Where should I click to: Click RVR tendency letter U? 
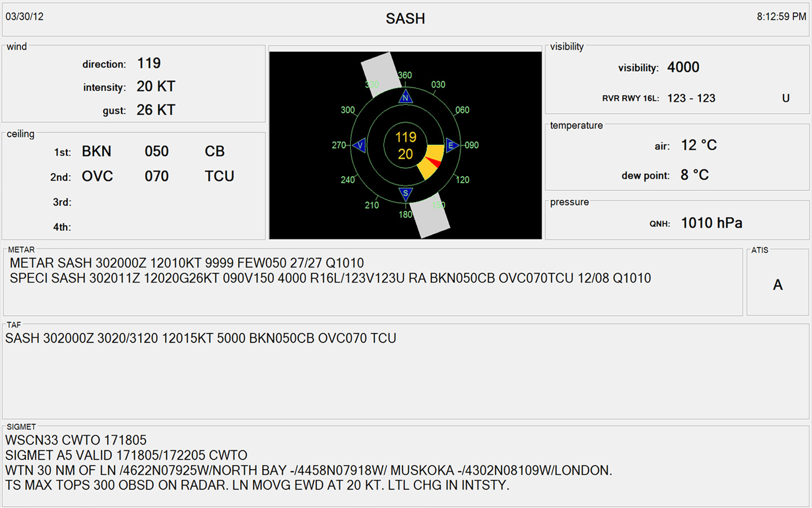click(786, 98)
